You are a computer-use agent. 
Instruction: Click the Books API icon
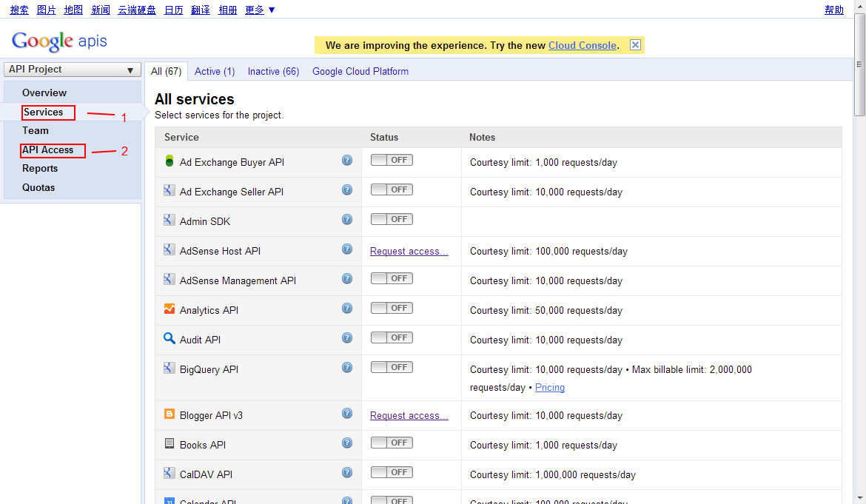pos(169,444)
